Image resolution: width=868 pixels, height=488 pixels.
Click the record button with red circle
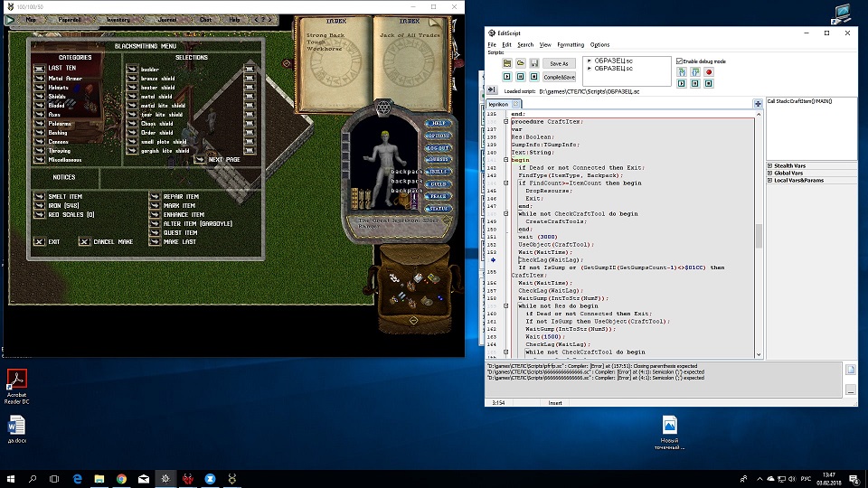click(x=709, y=72)
